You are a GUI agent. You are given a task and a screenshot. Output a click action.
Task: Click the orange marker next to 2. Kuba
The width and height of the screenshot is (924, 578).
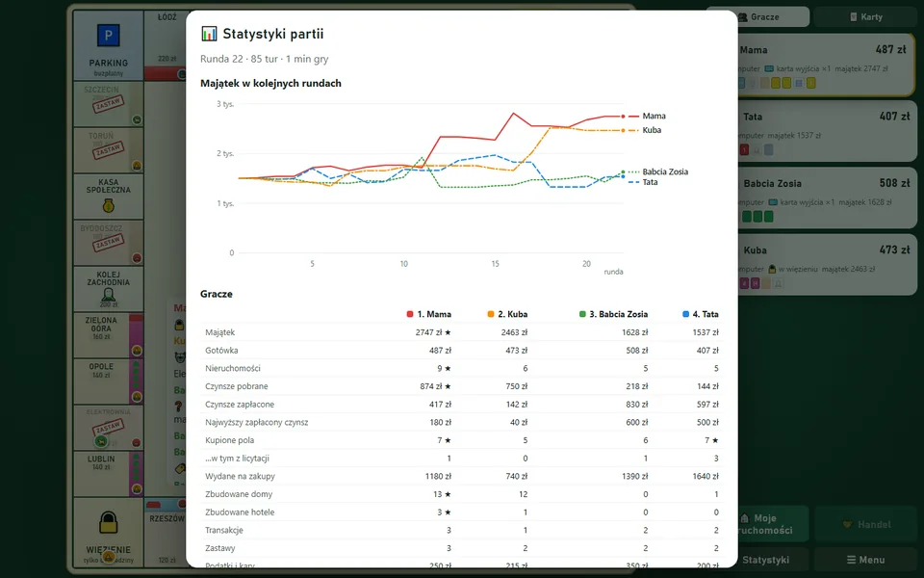click(491, 314)
